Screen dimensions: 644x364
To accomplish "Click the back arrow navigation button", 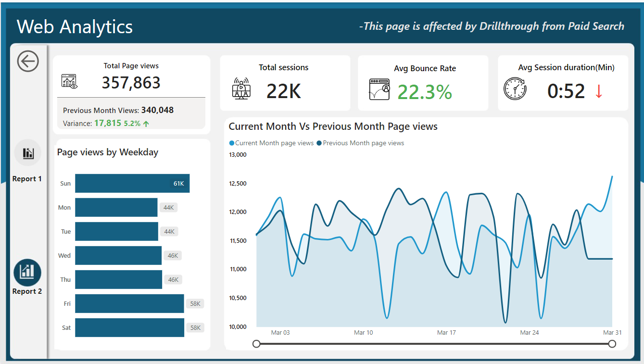I will 28,62.
